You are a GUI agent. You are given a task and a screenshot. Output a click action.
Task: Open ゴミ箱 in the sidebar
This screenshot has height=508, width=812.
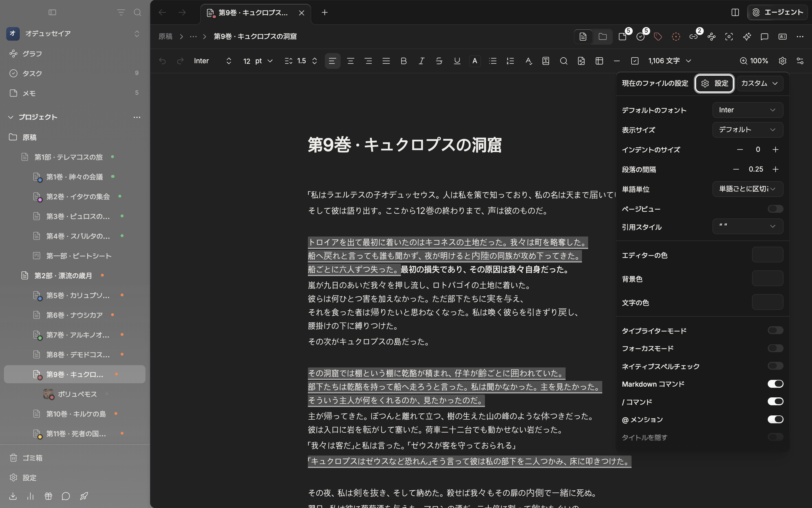pos(74,457)
